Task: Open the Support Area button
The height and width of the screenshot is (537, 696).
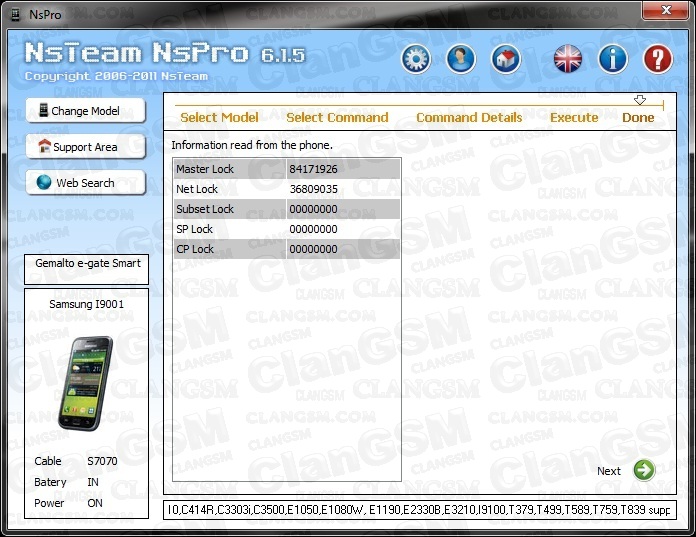Action: click(x=86, y=146)
